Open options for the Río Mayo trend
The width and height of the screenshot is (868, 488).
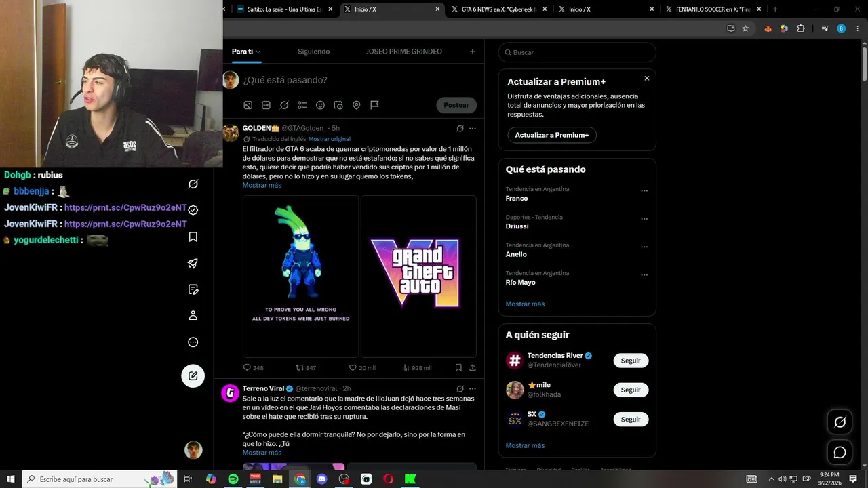click(644, 275)
